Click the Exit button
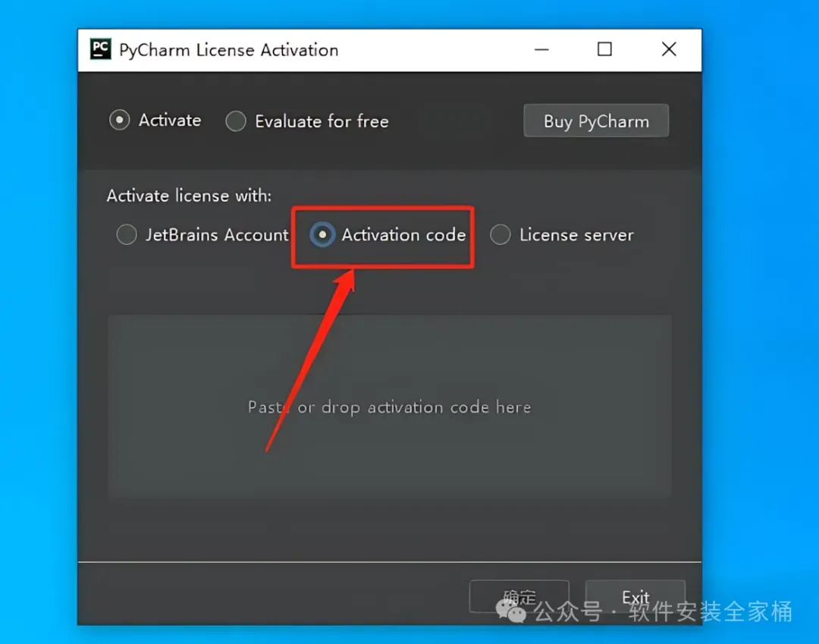819x644 pixels. pos(635,596)
